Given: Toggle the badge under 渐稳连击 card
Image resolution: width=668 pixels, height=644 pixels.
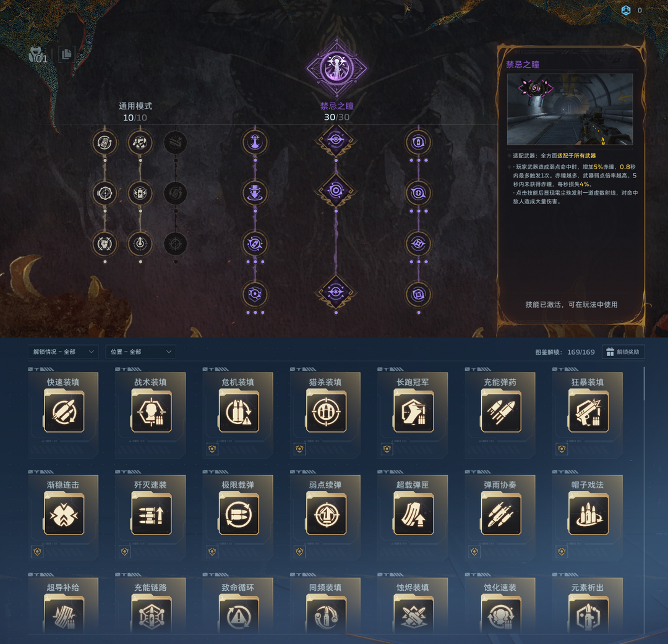Looking at the screenshot, I should [38, 552].
